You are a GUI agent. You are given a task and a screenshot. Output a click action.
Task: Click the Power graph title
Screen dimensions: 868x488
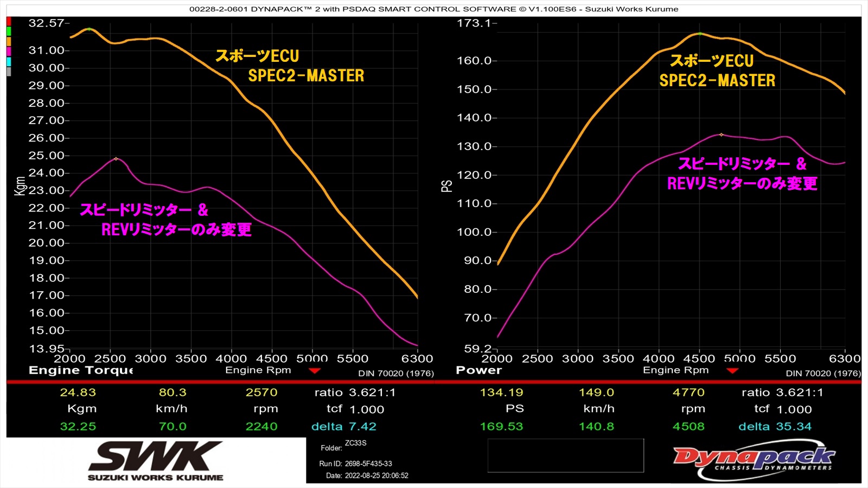[478, 370]
